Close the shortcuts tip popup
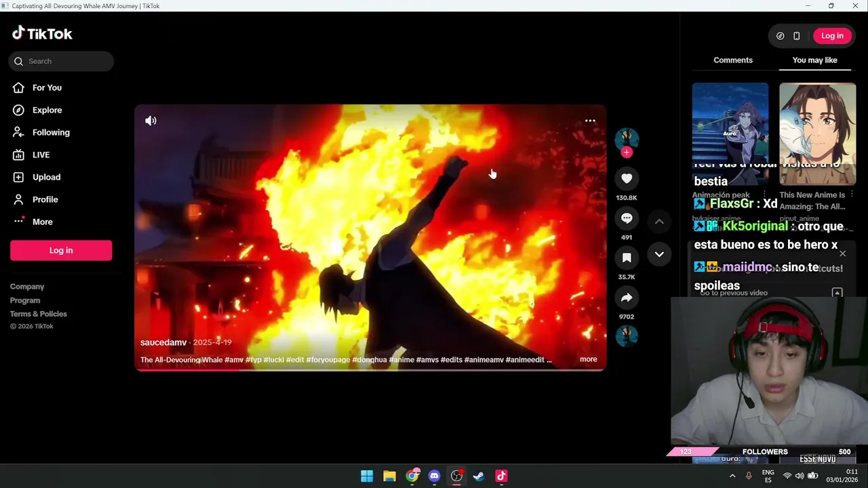The image size is (868, 488). point(842,253)
